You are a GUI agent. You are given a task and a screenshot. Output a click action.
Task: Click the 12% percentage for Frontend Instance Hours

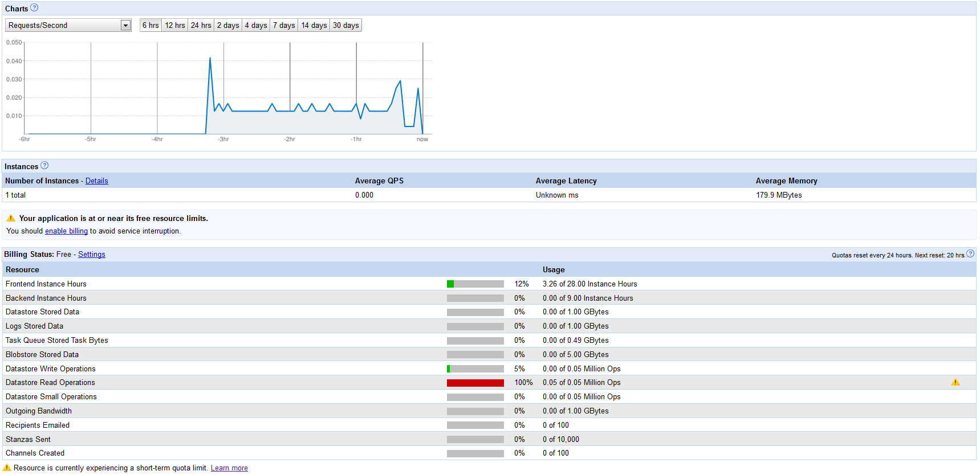522,284
